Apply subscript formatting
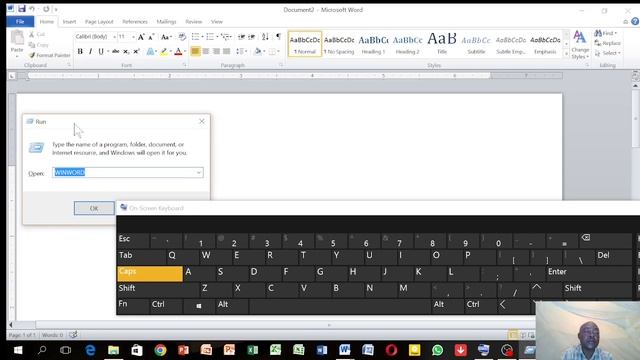The height and width of the screenshot is (360, 640). coord(126,51)
